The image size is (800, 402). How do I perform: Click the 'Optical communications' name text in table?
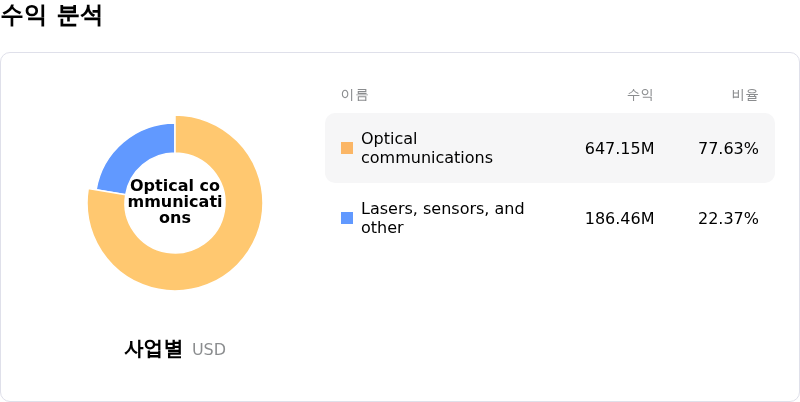pyautogui.click(x=426, y=148)
